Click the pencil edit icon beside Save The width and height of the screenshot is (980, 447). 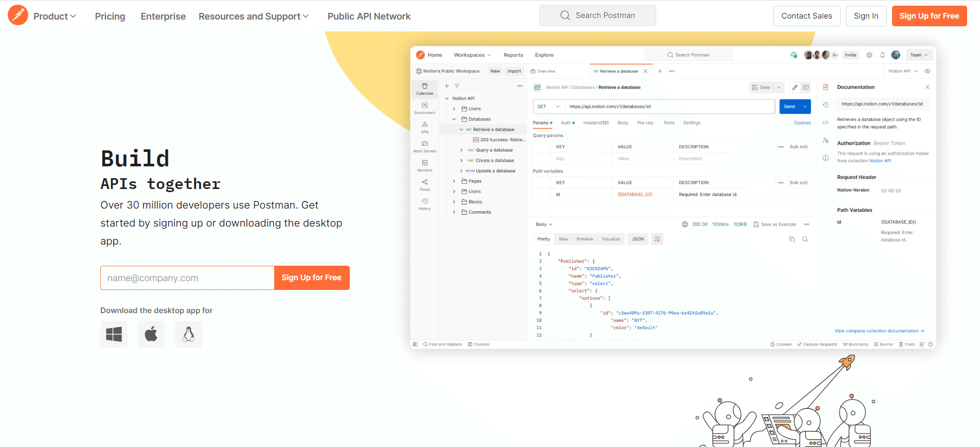(x=795, y=87)
